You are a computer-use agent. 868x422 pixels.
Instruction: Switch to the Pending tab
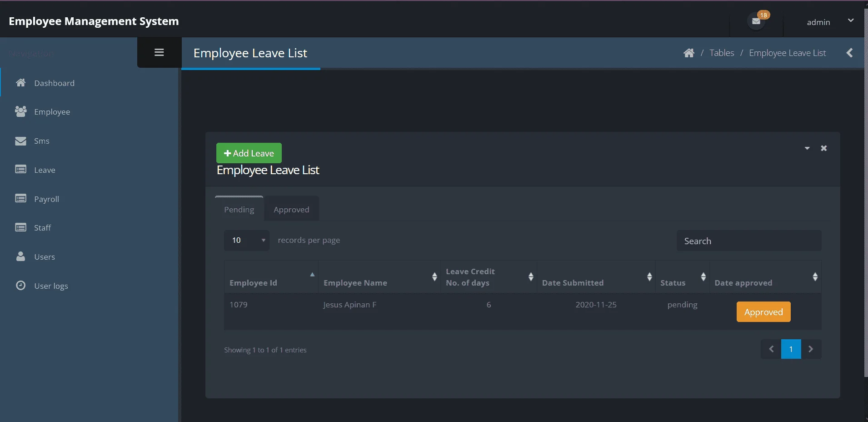239,209
